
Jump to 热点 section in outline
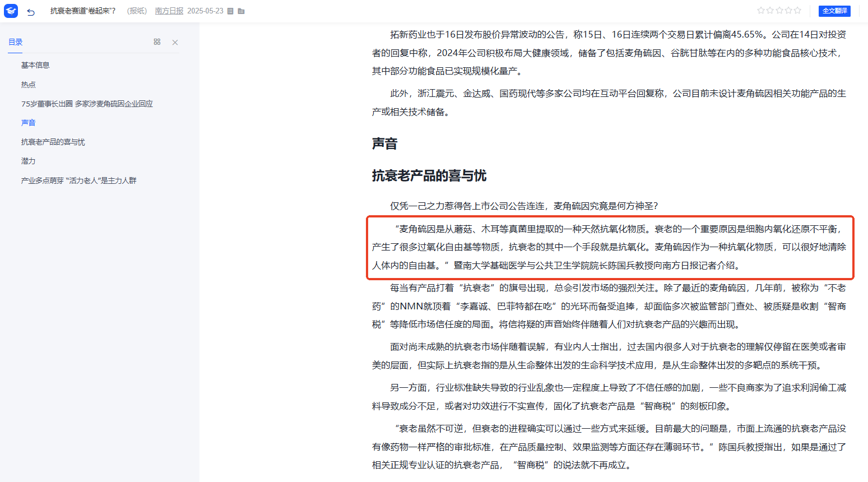point(29,85)
